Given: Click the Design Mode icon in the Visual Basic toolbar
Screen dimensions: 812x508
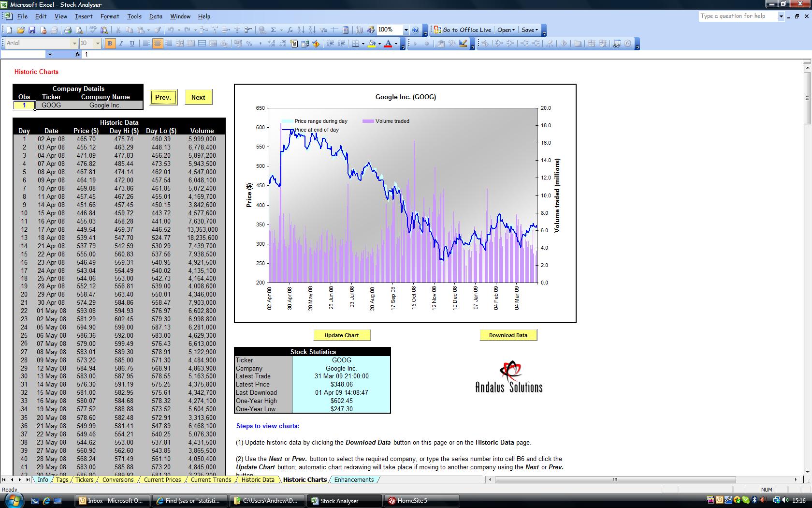Looking at the screenshot, I should [x=463, y=44].
